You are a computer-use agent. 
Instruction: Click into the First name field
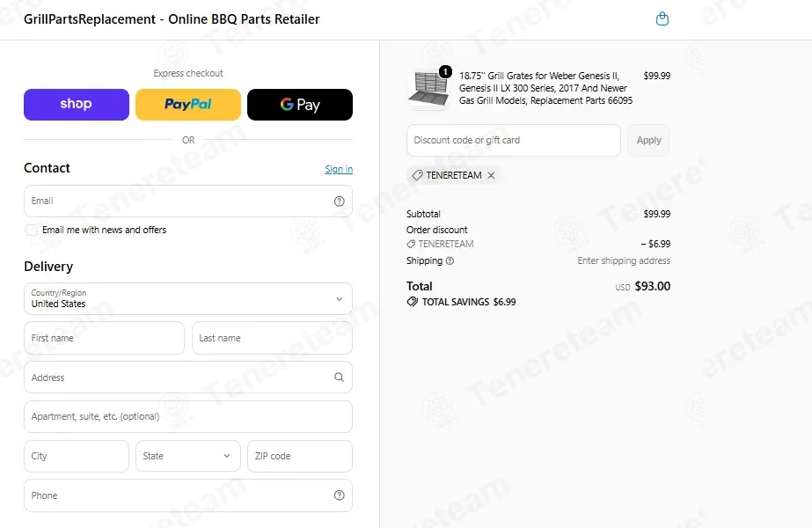pos(104,338)
